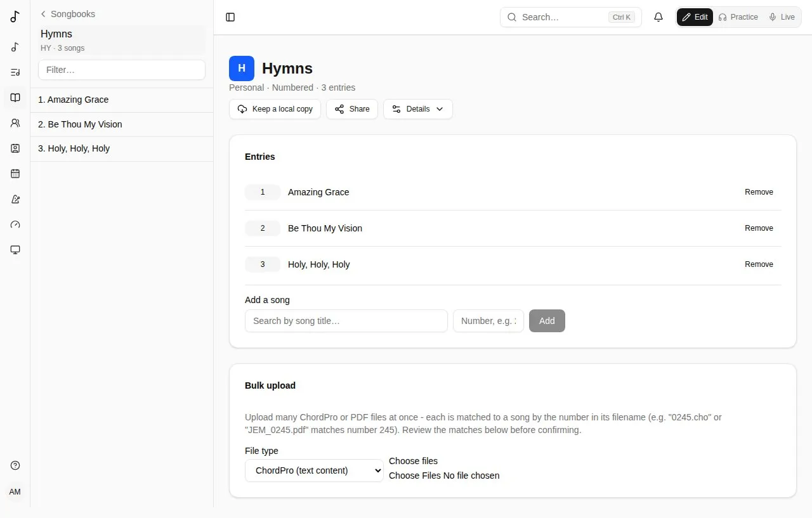Click number field for Holy, Holy, Holy
The width and height of the screenshot is (812, 518).
pyautogui.click(x=263, y=264)
